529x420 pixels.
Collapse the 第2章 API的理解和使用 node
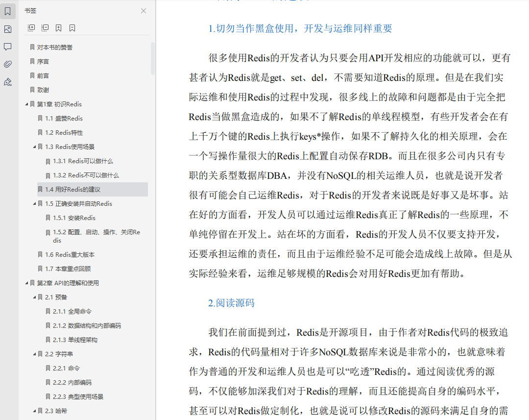26,283
